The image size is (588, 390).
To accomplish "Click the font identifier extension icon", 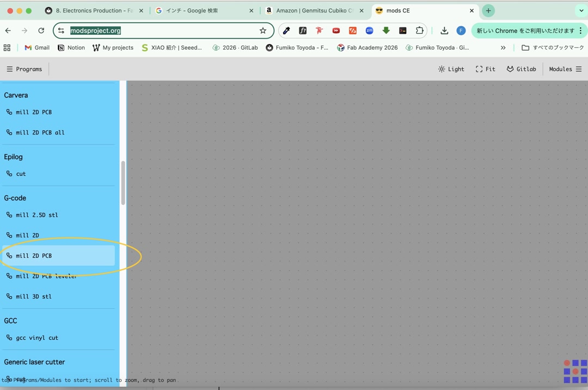I will pos(303,31).
